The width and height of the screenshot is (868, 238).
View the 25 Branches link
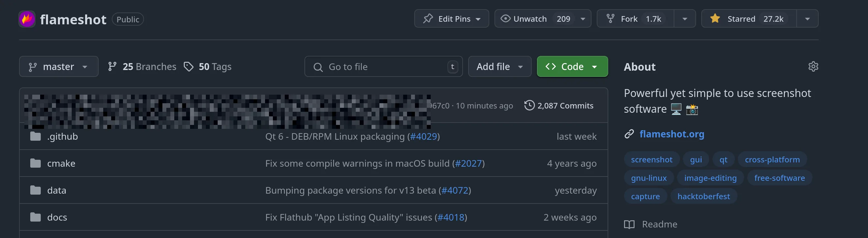(142, 66)
